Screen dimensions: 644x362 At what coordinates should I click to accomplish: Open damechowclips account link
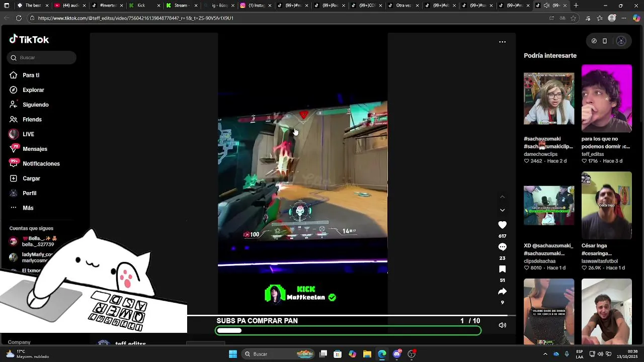click(x=540, y=154)
